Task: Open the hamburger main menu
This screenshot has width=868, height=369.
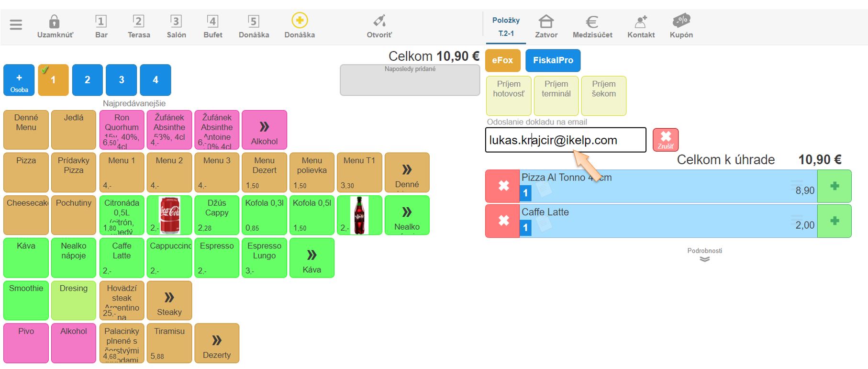Action: pyautogui.click(x=16, y=24)
